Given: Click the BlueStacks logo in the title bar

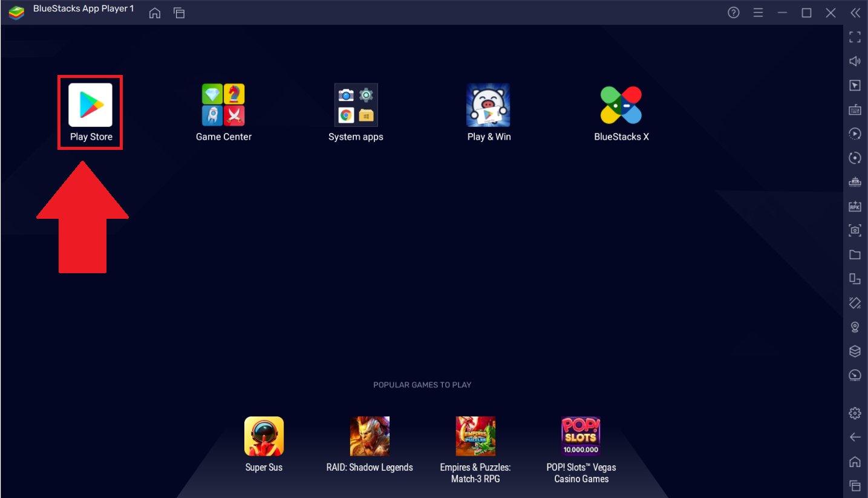Looking at the screenshot, I should pos(16,13).
